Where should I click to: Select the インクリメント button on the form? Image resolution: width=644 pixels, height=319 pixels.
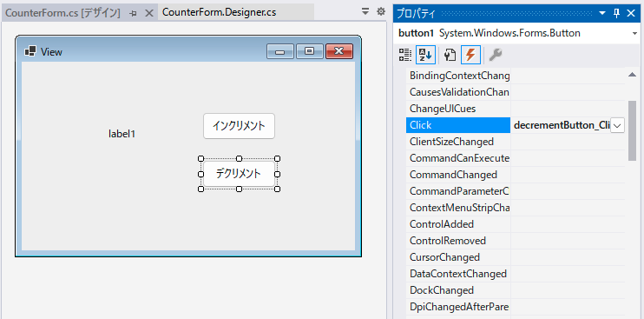pos(239,126)
